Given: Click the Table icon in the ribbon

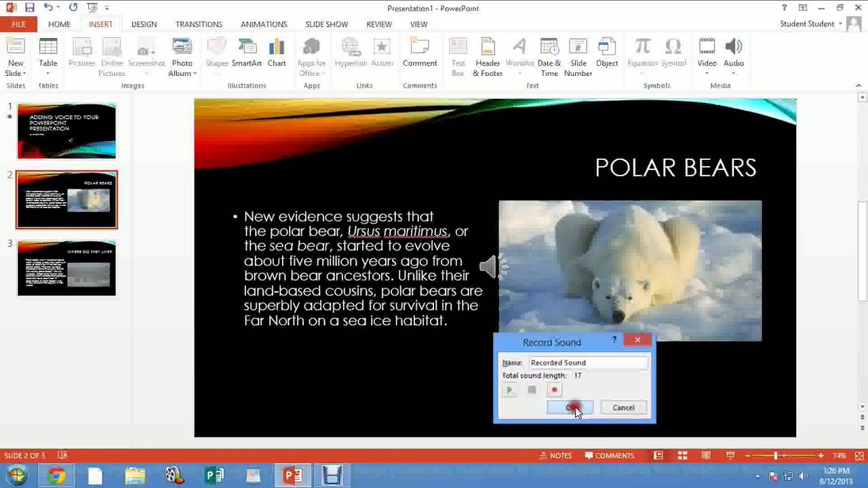Looking at the screenshot, I should [x=48, y=53].
